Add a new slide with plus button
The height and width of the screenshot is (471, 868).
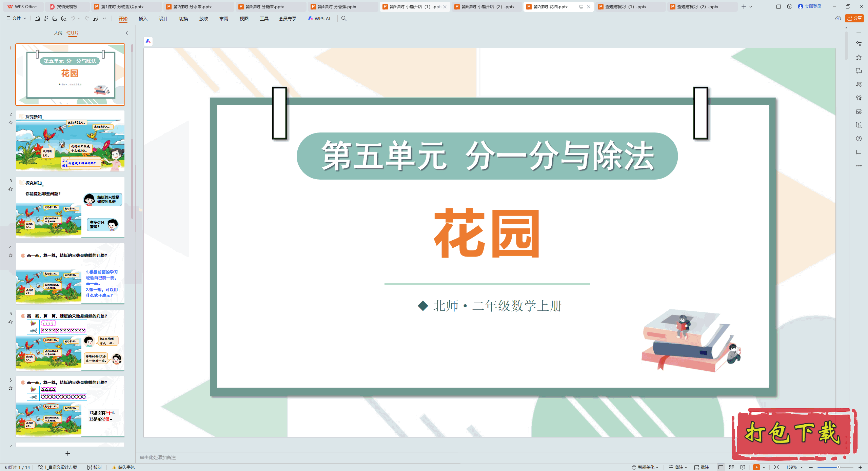coord(68,453)
